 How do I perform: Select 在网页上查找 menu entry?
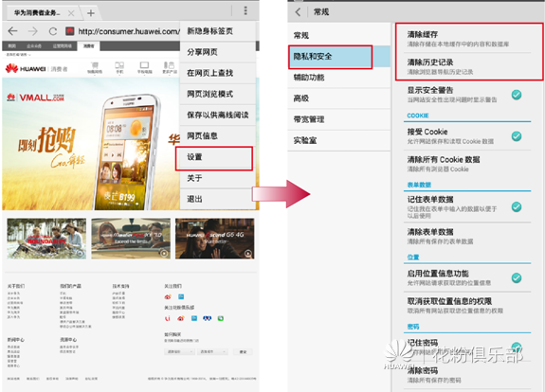tap(218, 73)
